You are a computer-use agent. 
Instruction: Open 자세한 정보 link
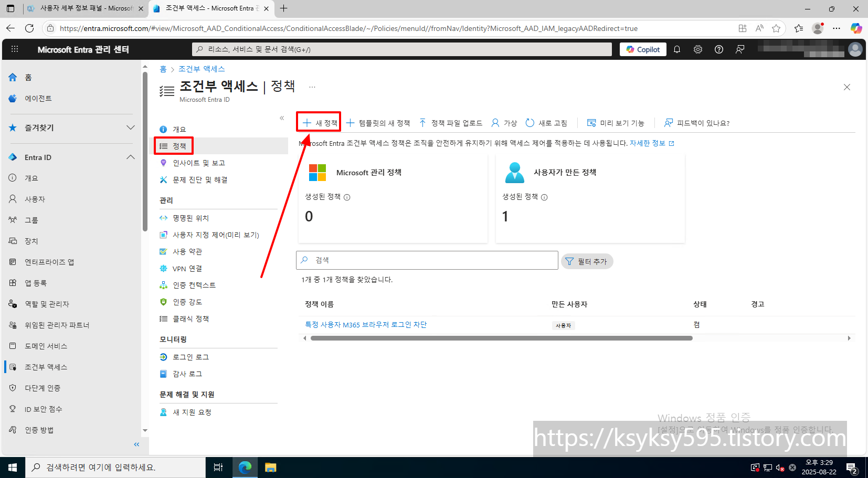click(x=652, y=143)
